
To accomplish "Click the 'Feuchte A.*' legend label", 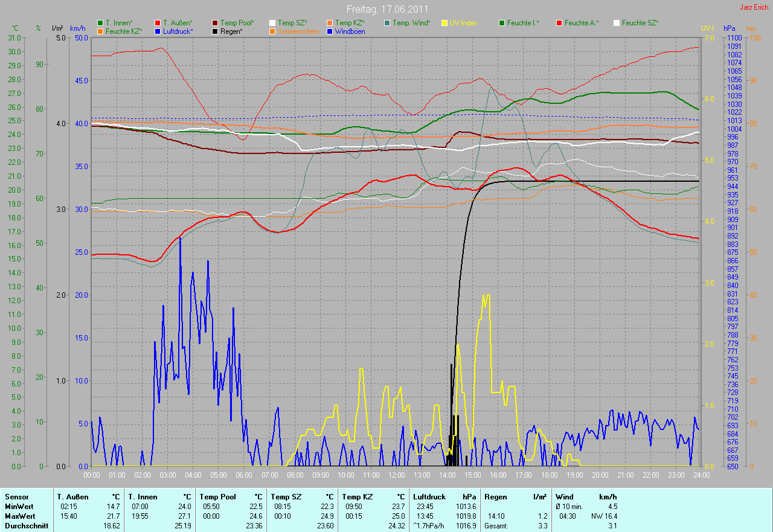I will pyautogui.click(x=582, y=23).
